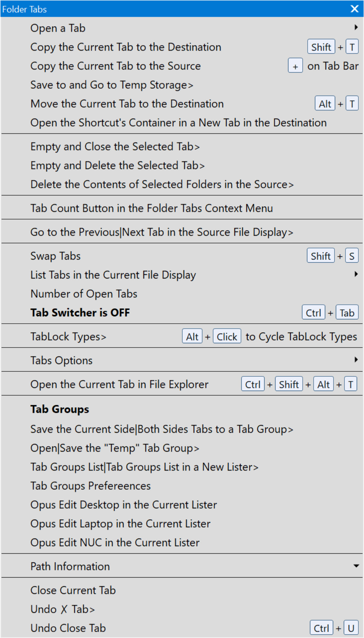Choose Copy the Current Tab to the Source

115,66
